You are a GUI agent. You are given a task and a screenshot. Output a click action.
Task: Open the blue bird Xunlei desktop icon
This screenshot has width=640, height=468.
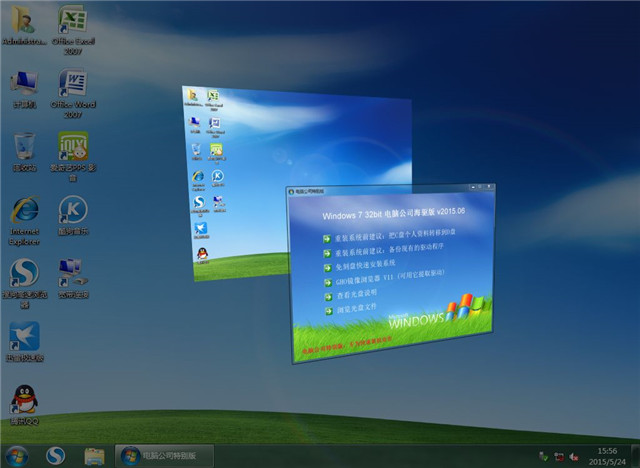(24, 337)
